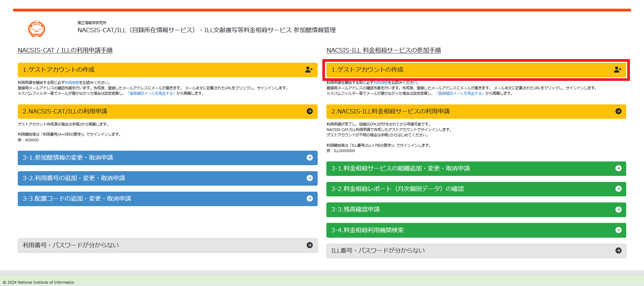This screenshot has height=286, width=644.
Task: Click arrow icon on 2.NACSIS-ILL料金相殺サービスの利用申請
Action: 618,111
